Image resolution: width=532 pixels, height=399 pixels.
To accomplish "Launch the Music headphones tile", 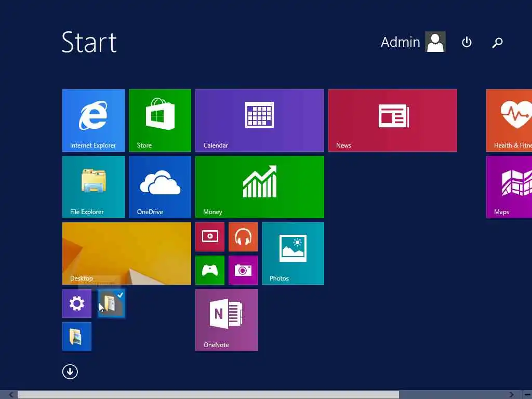I will pyautogui.click(x=243, y=237).
